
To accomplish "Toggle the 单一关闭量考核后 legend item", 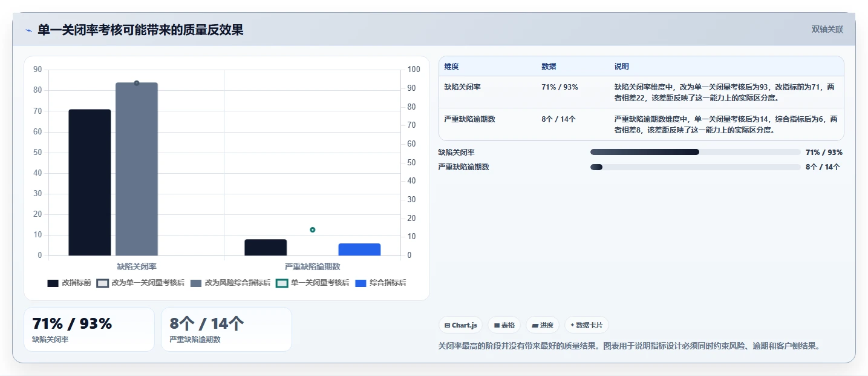I will click(x=313, y=283).
